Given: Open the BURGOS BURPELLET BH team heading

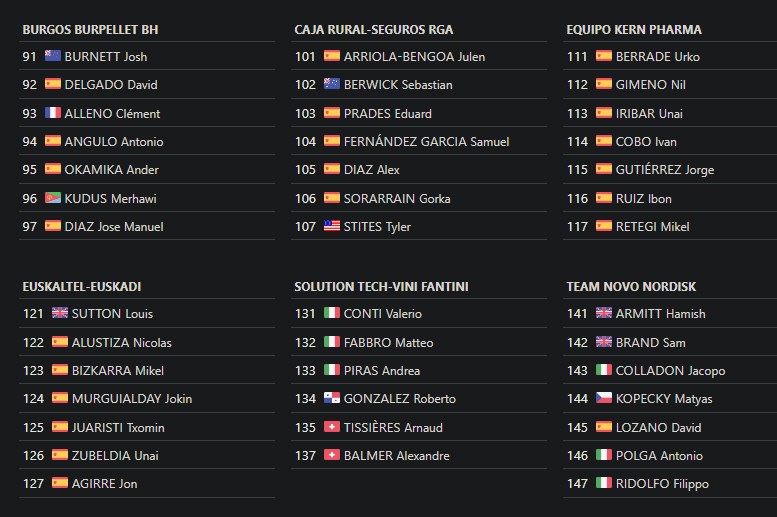Looking at the screenshot, I should [x=90, y=30].
